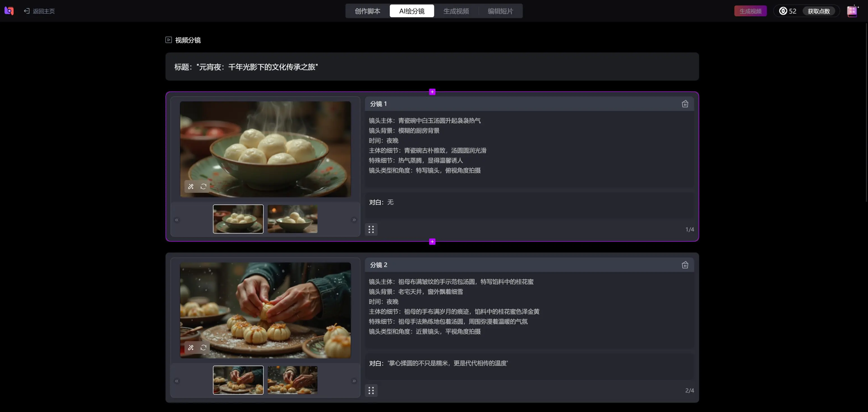Image resolution: width=868 pixels, height=412 pixels.
Task: Click drag handle dots on 分镜 1
Action: pos(371,229)
